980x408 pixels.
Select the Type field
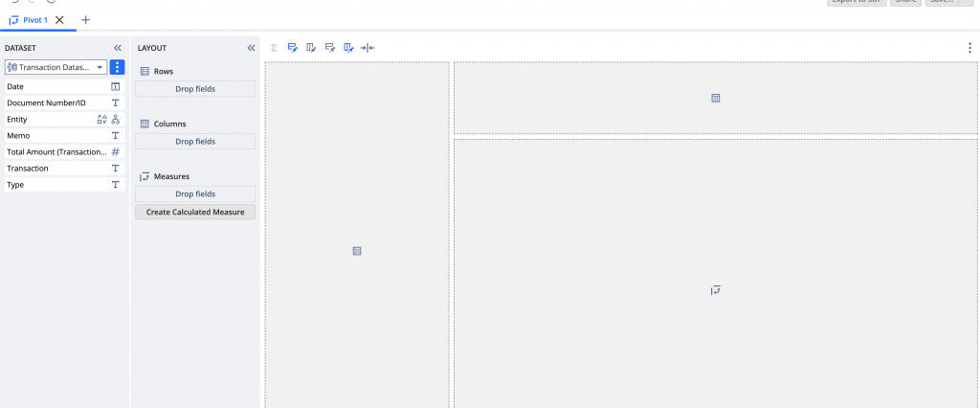pyautogui.click(x=64, y=185)
